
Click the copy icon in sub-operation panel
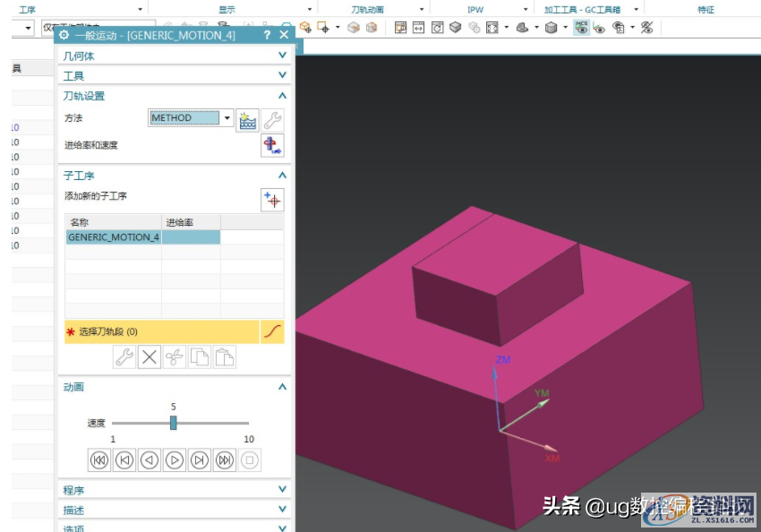(199, 356)
